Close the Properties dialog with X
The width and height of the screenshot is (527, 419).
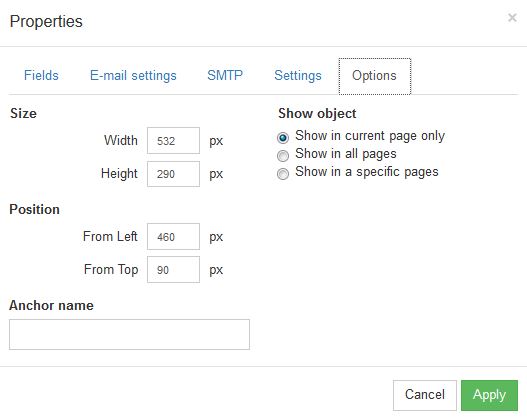[x=512, y=17]
